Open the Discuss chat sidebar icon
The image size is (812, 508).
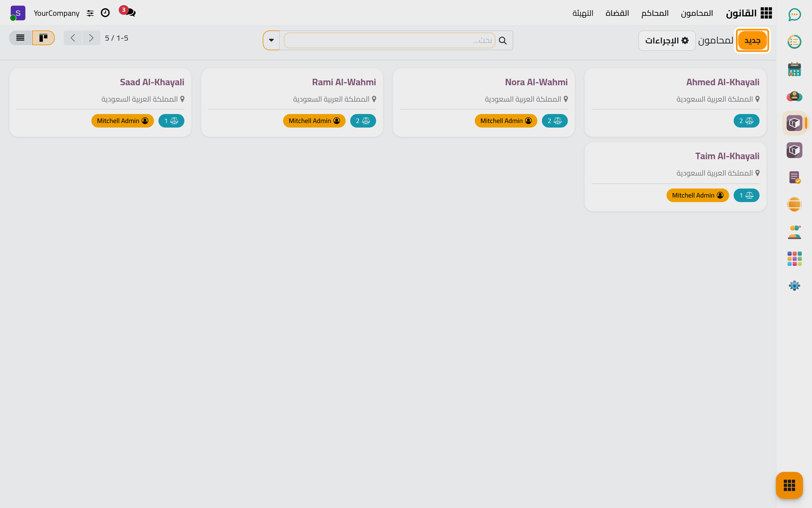794,15
